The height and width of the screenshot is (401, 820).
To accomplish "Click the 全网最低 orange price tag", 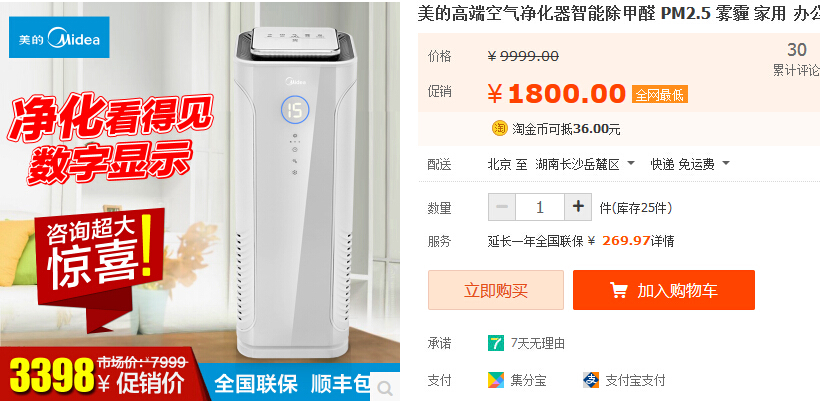I will (659, 95).
